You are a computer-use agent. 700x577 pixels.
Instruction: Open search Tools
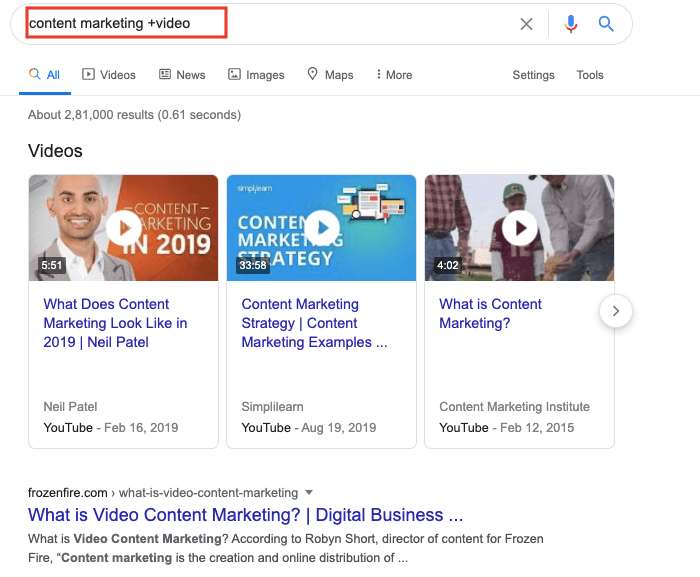click(590, 75)
